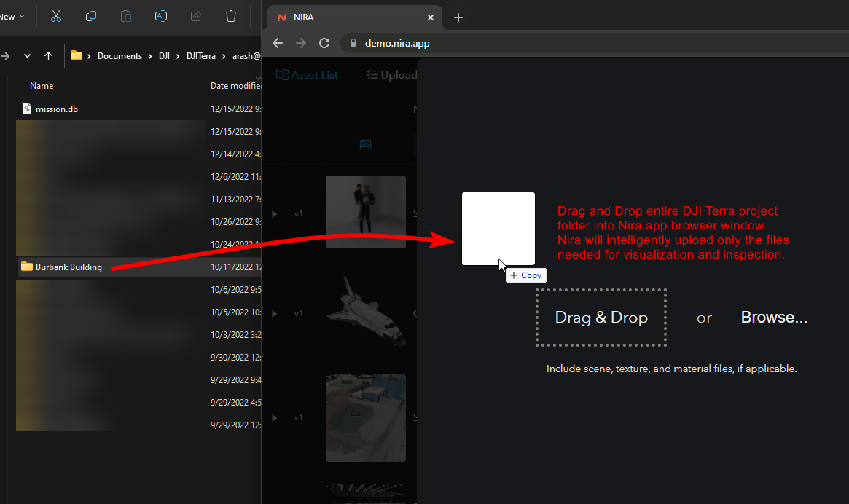Expand the person photo asset row
The width and height of the screenshot is (849, 504).
275,214
